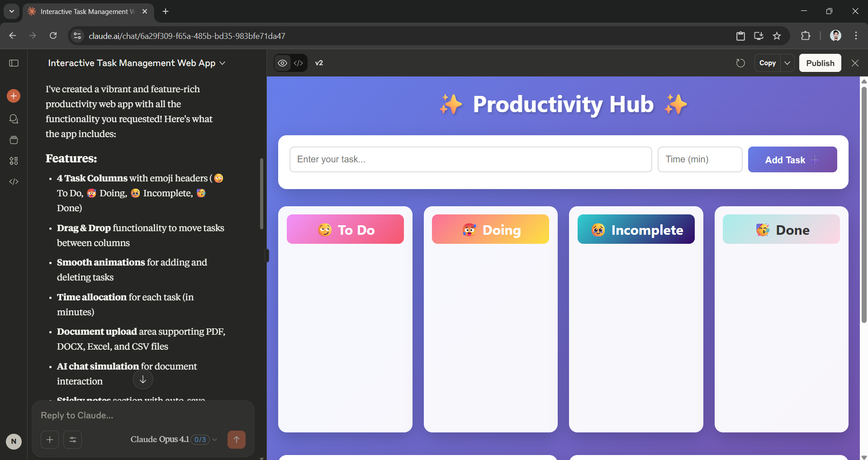Expand the Interactive Task Management Web App title menu
The image size is (868, 460).
click(223, 63)
